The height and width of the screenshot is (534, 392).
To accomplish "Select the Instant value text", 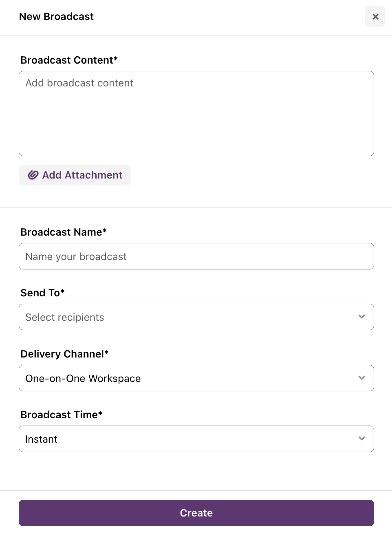I will [x=41, y=439].
